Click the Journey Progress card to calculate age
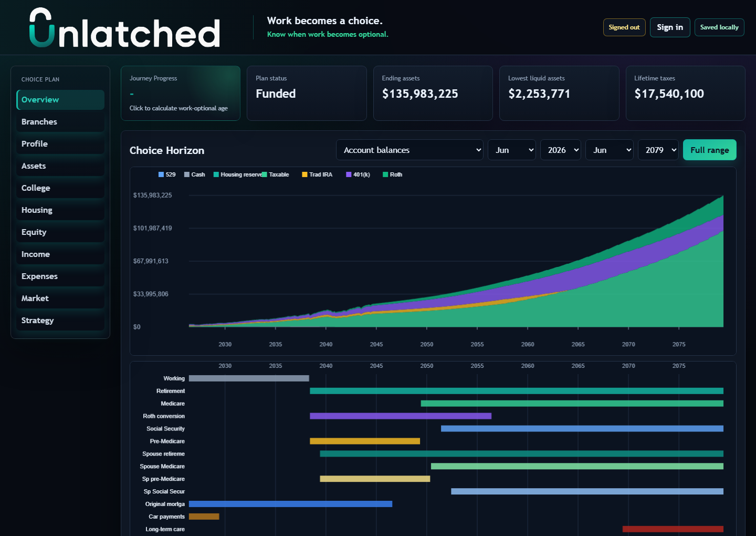The image size is (756, 536). (x=181, y=94)
